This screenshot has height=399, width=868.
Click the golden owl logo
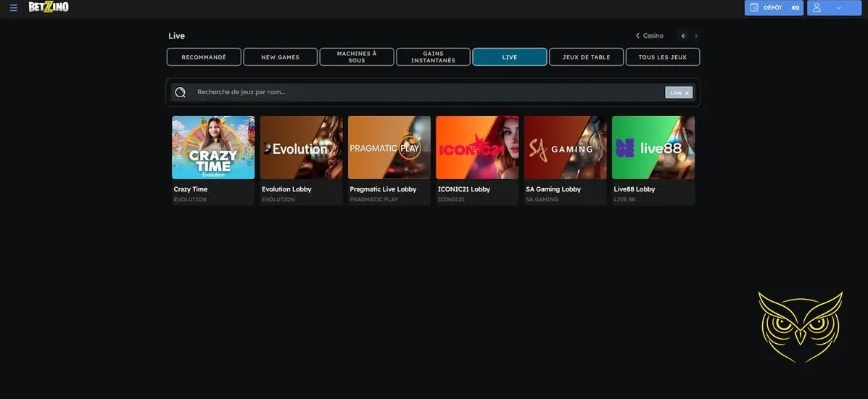point(800,326)
